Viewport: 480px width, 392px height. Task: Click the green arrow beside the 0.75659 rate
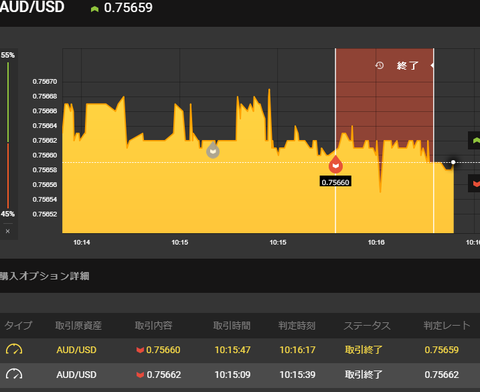(95, 9)
